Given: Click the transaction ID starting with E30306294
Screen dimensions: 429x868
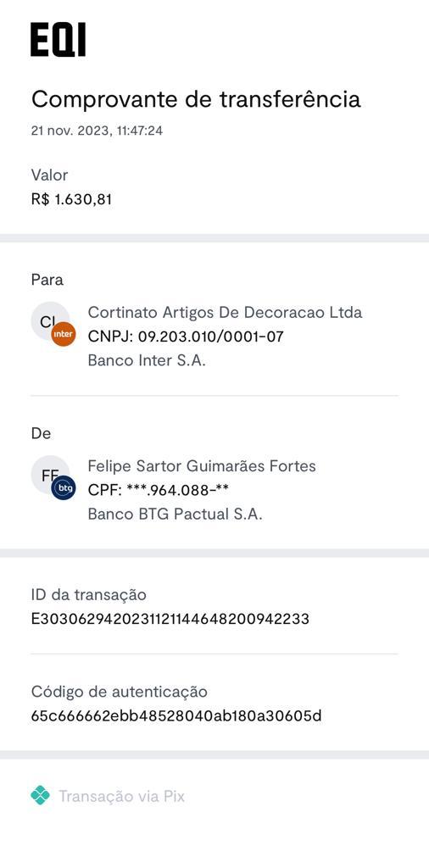Looking at the screenshot, I should [170, 619].
